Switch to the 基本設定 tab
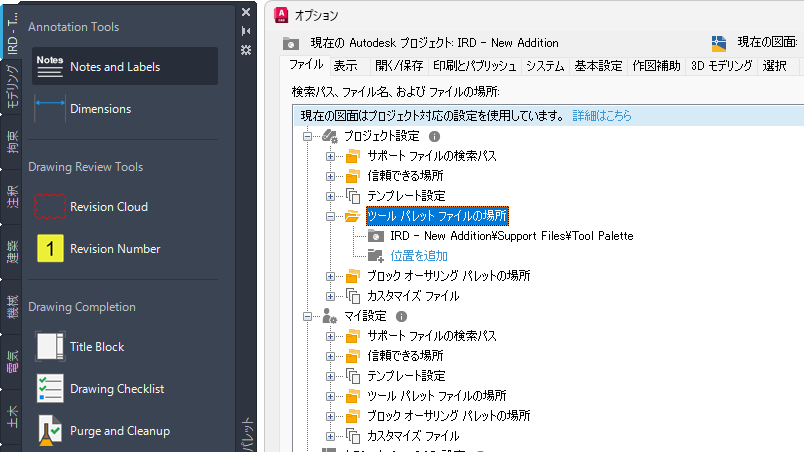 point(598,66)
